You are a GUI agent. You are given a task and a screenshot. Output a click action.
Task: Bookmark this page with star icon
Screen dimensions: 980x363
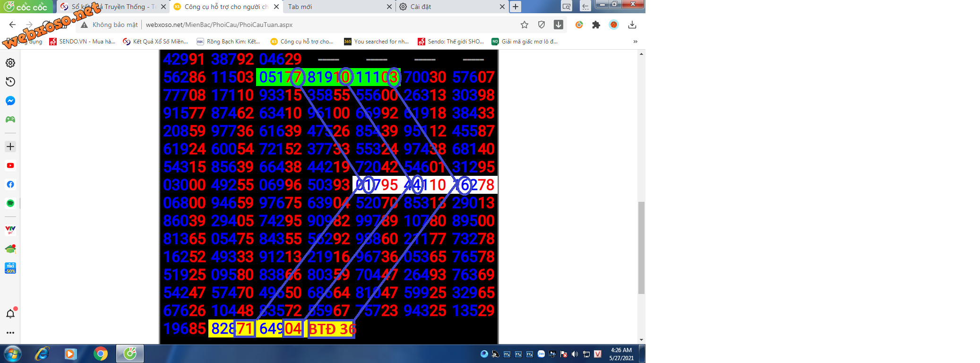(524, 25)
